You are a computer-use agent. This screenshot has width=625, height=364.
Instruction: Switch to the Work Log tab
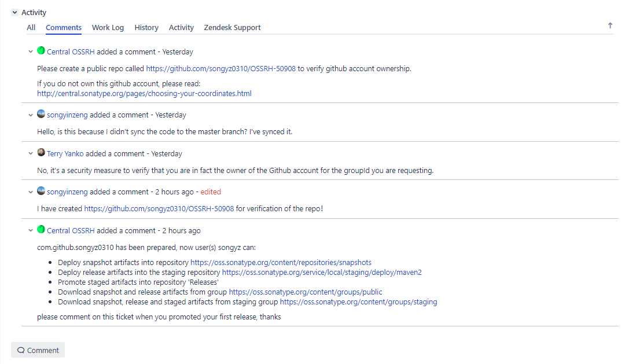[x=108, y=28]
